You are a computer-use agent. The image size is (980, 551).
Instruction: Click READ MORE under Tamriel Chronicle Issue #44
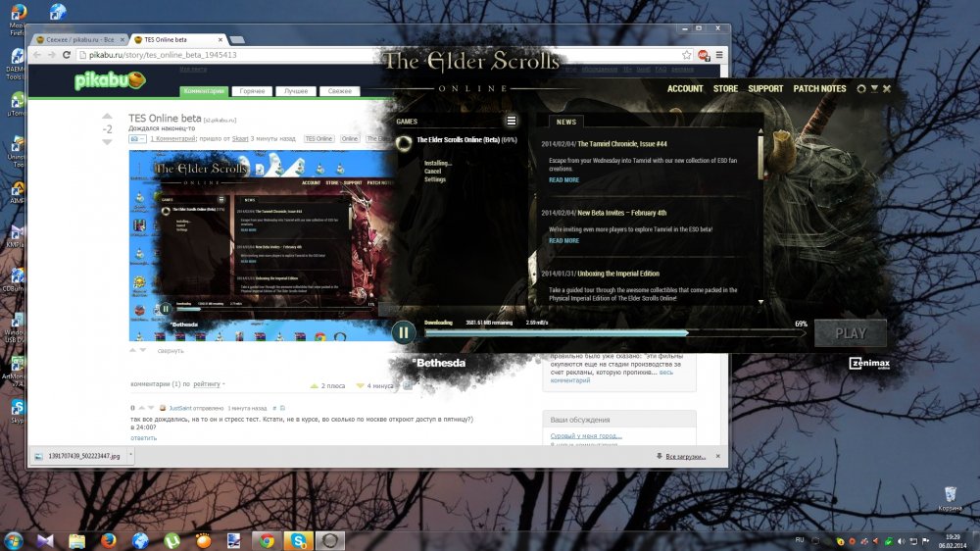click(563, 180)
